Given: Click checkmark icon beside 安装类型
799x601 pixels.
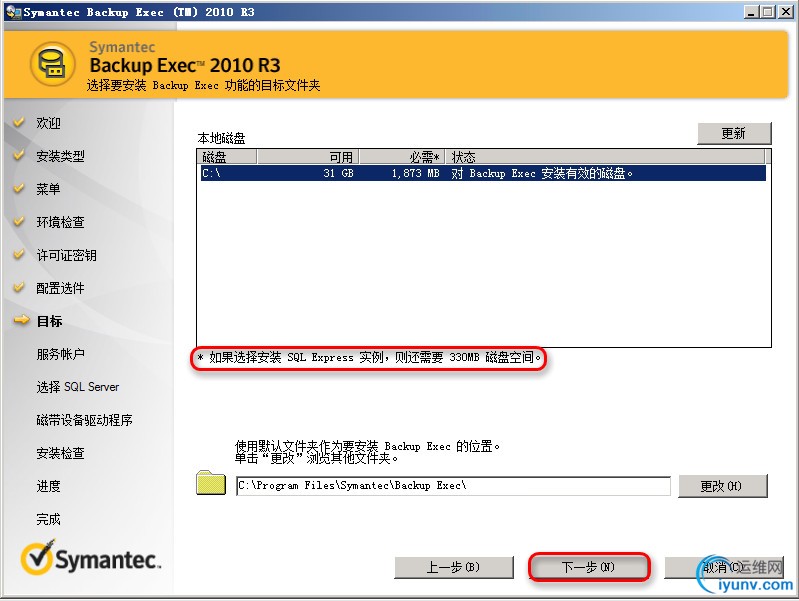Looking at the screenshot, I should (x=19, y=155).
